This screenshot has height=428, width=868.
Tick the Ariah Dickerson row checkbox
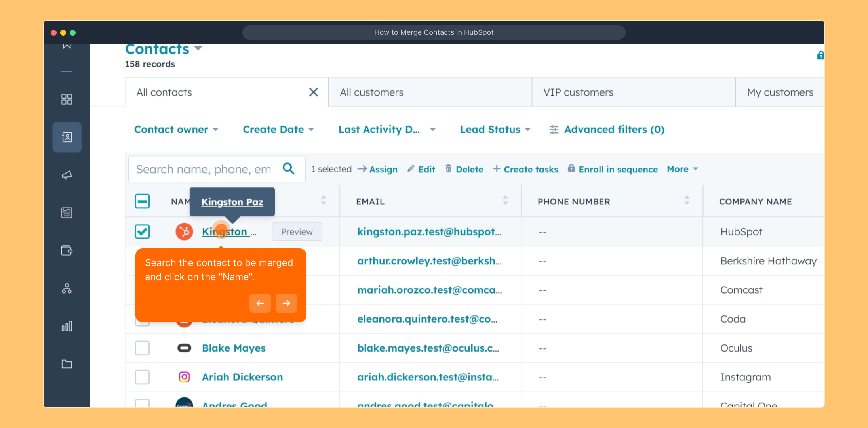pyautogui.click(x=142, y=377)
